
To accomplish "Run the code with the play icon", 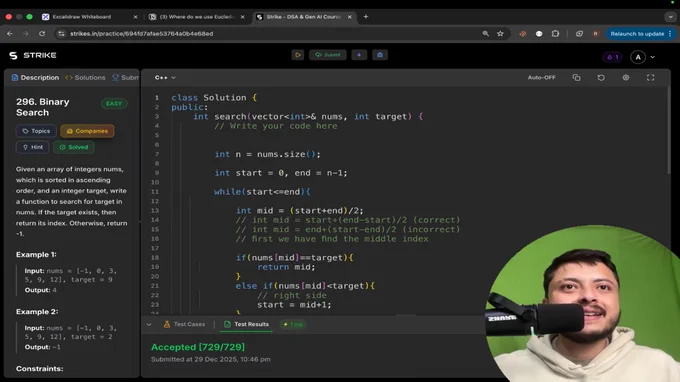I will 298,55.
